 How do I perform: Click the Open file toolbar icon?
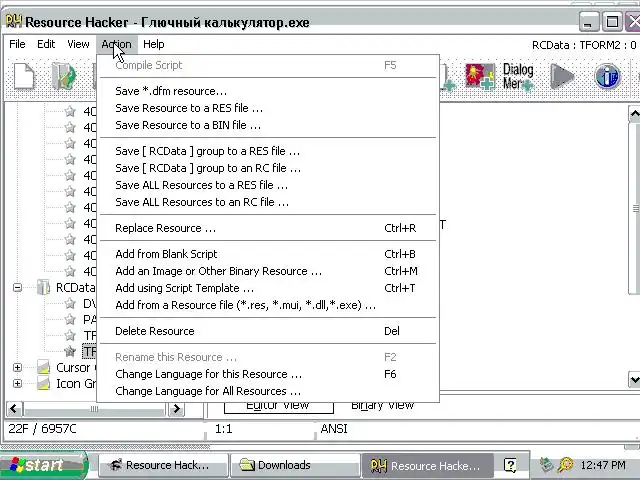64,76
